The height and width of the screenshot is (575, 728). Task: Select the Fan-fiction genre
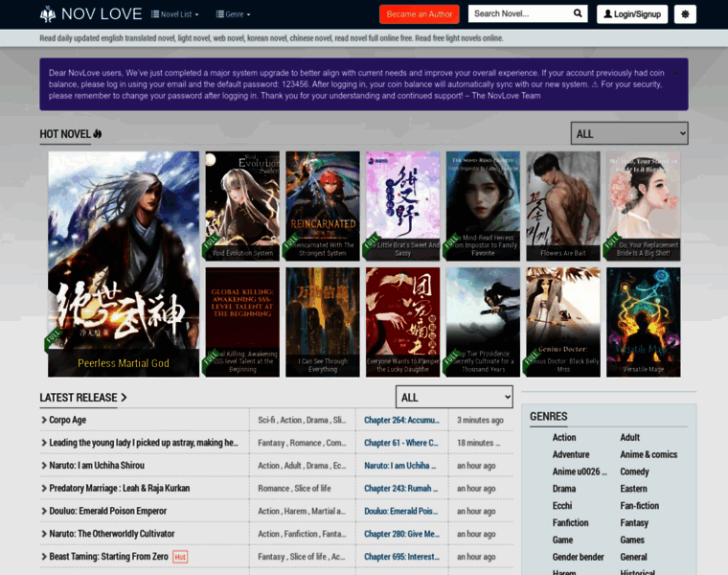point(639,505)
